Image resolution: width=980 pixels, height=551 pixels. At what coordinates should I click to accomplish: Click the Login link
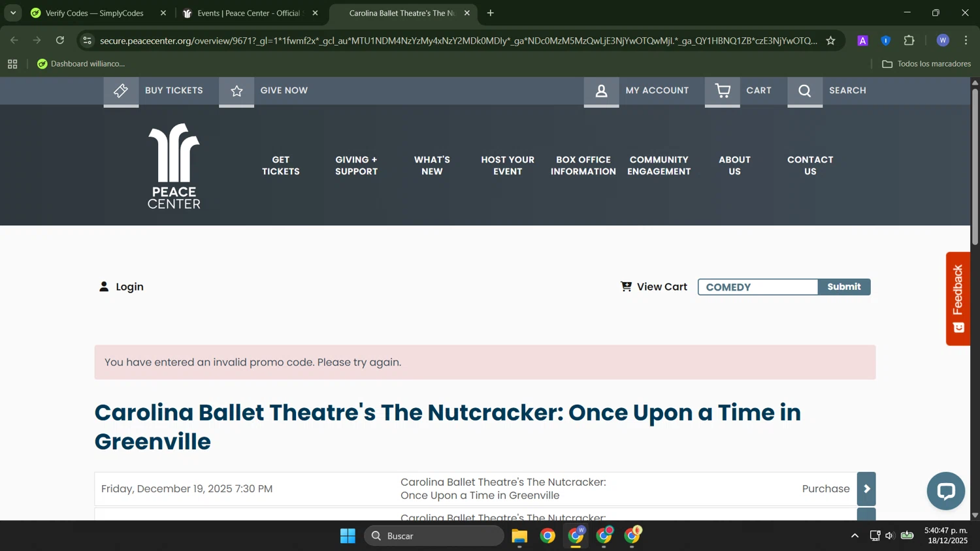129,287
